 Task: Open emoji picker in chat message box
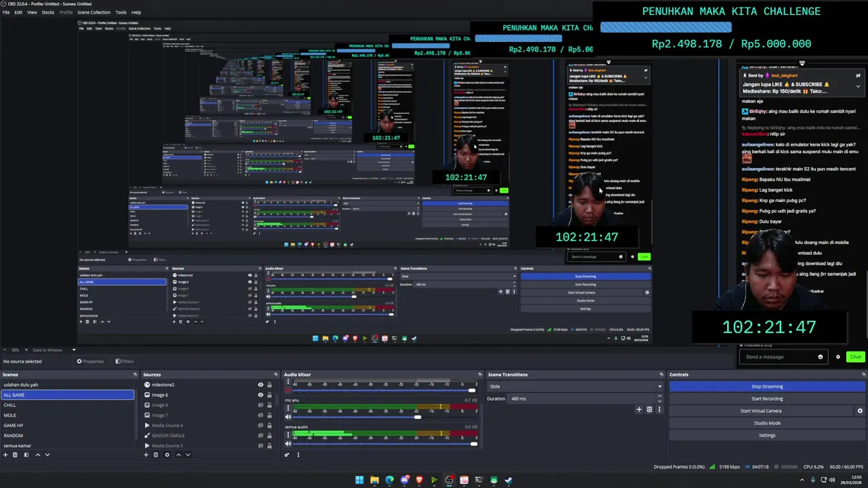(821, 357)
